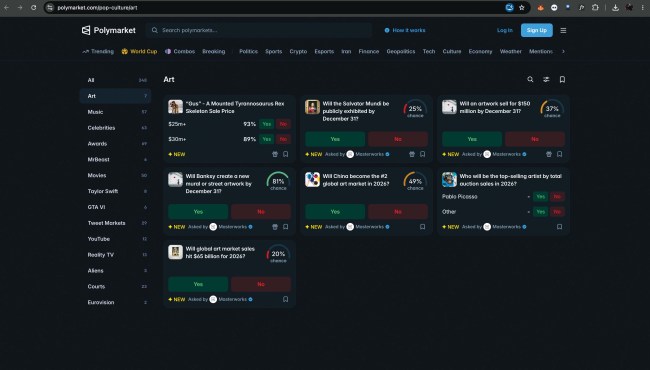650x370 pixels.
Task: Bookmark the China #2 art market card
Action: [x=422, y=227]
